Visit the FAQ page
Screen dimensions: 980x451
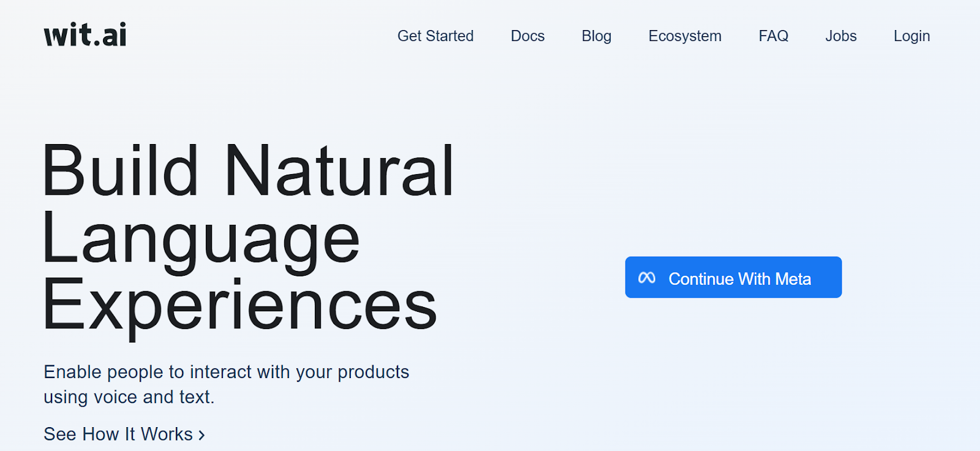click(774, 36)
